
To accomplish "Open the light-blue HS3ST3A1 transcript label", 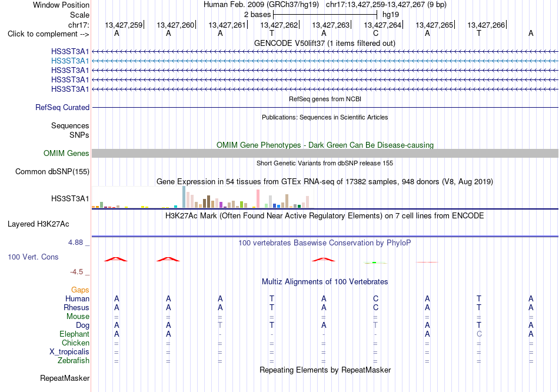I will (70, 61).
